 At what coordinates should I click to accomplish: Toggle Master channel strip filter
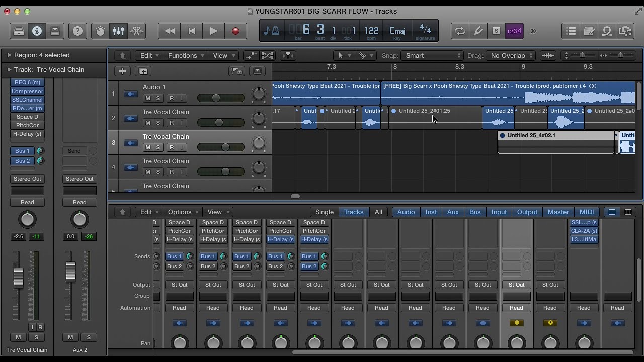(558, 212)
